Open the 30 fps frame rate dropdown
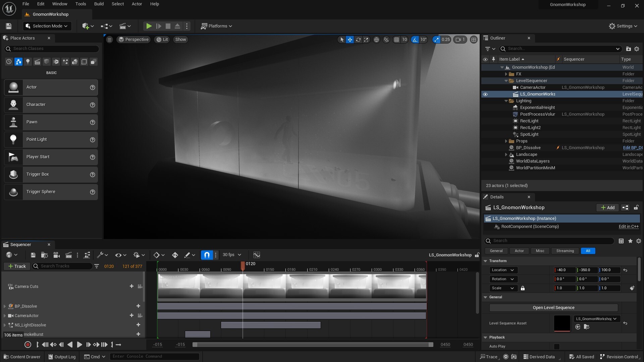This screenshot has height=362, width=644. 232,255
